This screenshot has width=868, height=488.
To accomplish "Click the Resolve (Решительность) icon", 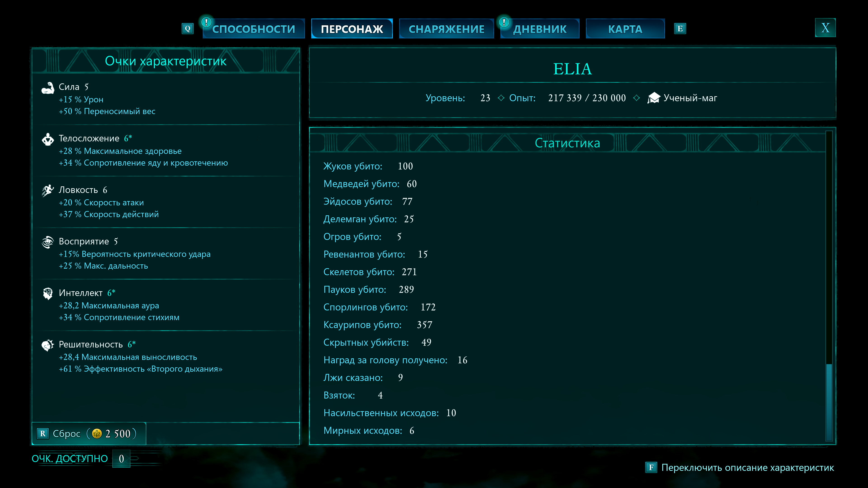I will pyautogui.click(x=47, y=345).
